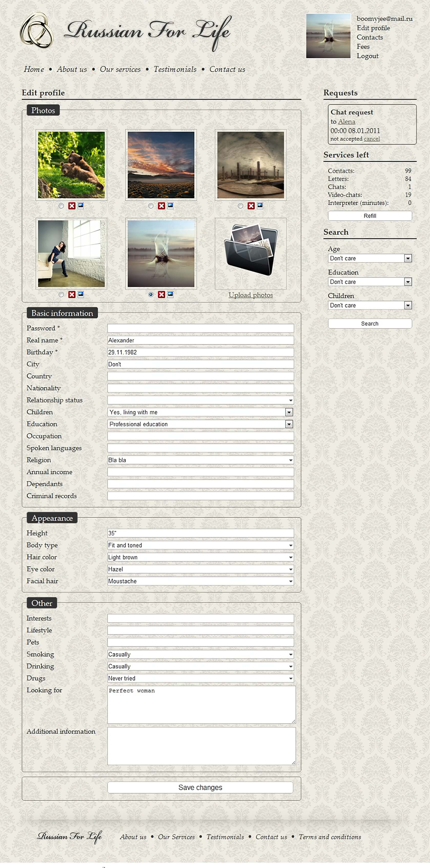This screenshot has height=868, width=430.
Task: Click the red X under sunset photo
Action: point(162,206)
